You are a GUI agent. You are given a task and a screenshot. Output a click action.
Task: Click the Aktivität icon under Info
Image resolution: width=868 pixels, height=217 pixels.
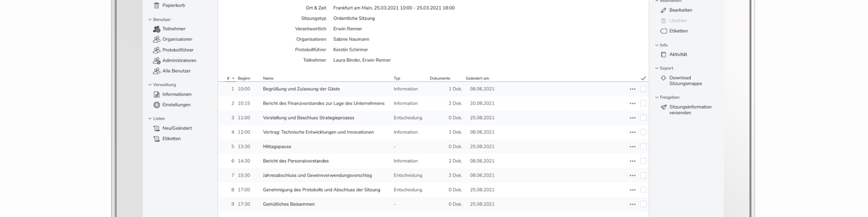(x=663, y=55)
